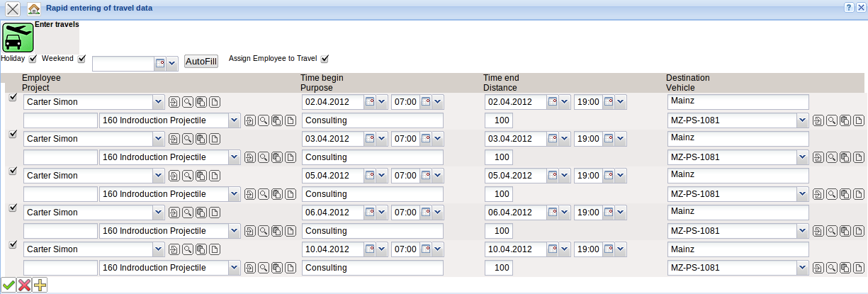
Task: Expand first MZ-PS-1081 vehicle dropdown
Action: [x=802, y=120]
